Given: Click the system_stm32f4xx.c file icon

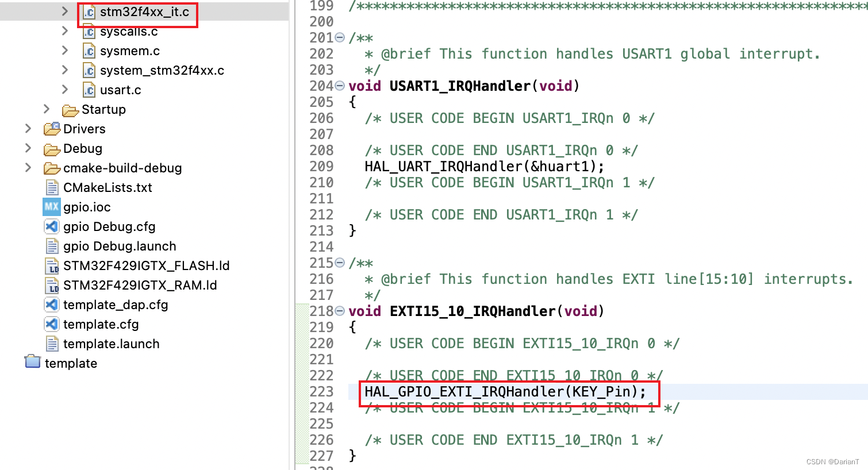Looking at the screenshot, I should 89,71.
